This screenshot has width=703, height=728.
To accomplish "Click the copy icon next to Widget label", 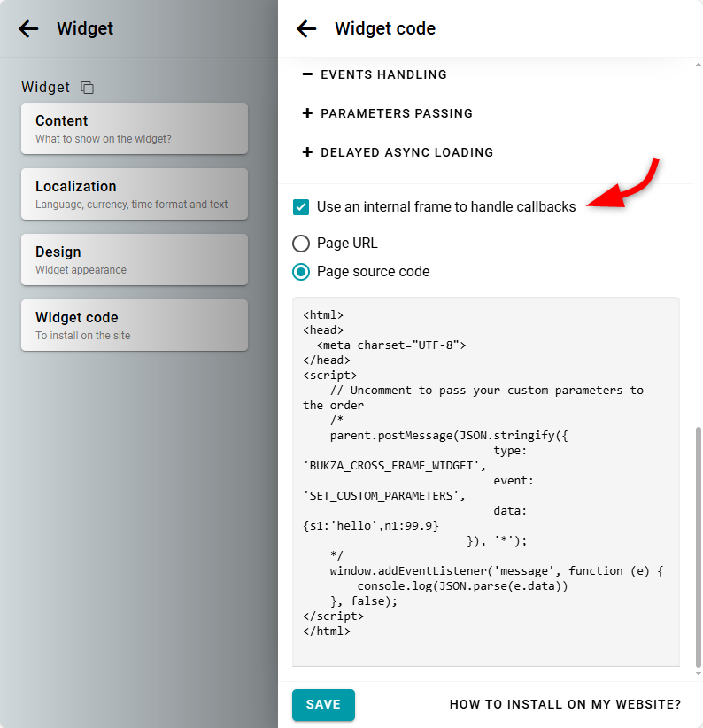I will point(87,88).
